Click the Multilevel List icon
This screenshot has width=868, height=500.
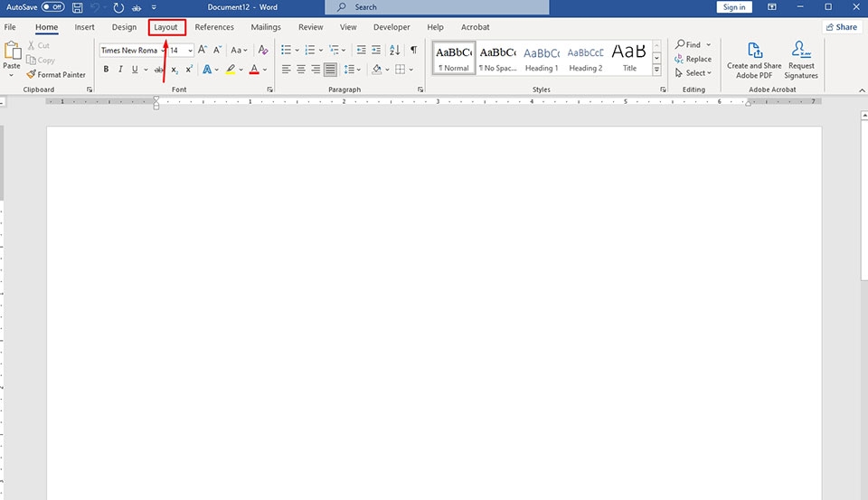click(334, 50)
